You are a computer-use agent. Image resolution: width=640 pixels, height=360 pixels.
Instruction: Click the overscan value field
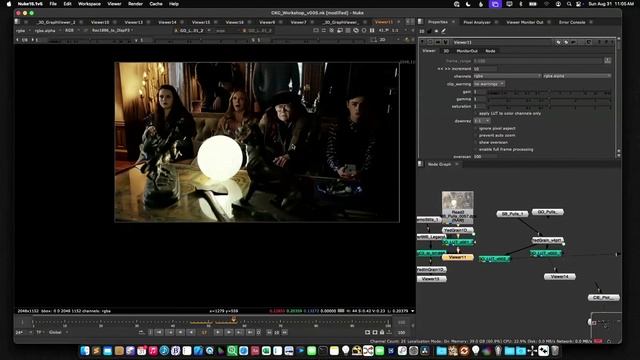[485, 157]
